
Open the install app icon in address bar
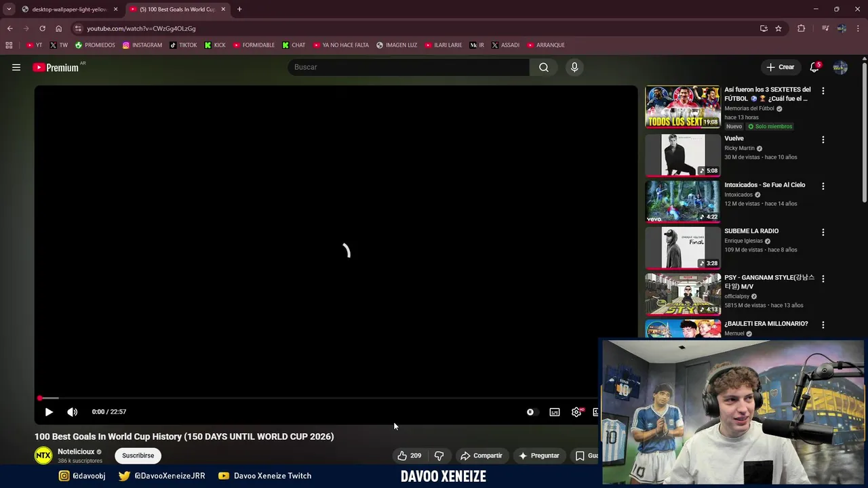tap(764, 28)
